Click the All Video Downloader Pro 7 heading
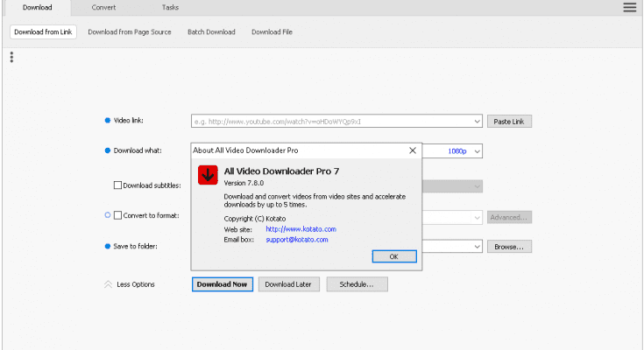Viewport: 644px width, 350px height. click(x=282, y=171)
